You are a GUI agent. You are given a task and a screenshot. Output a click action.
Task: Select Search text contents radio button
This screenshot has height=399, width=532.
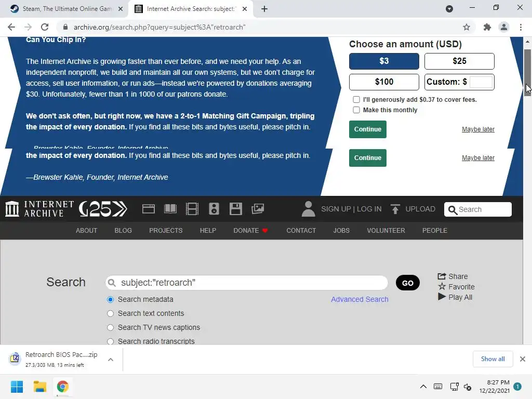coord(110,313)
